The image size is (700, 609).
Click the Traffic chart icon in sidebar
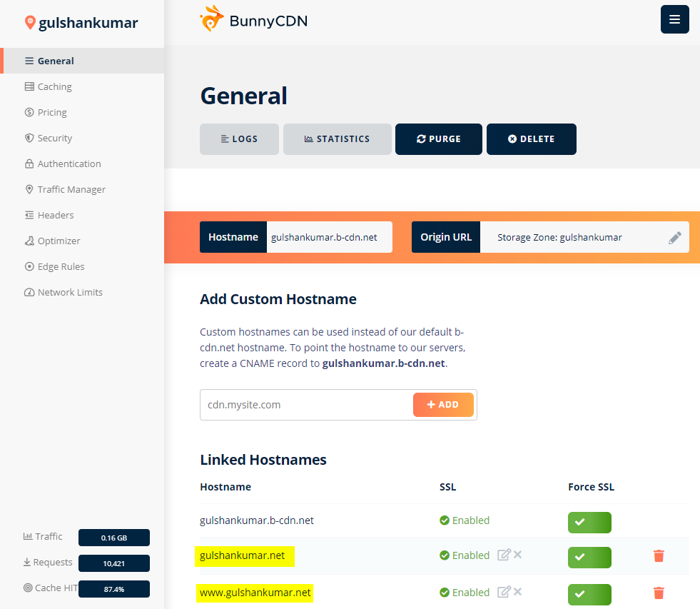(x=28, y=536)
